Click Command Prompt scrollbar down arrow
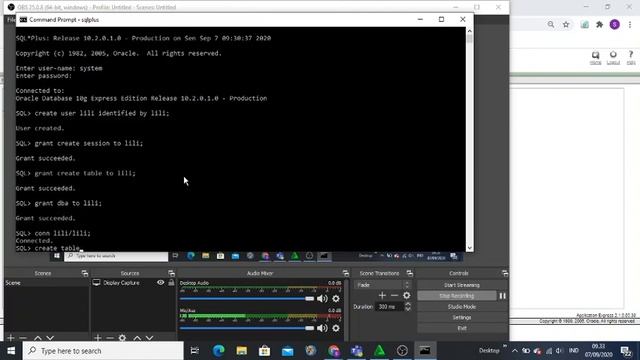 point(469,248)
